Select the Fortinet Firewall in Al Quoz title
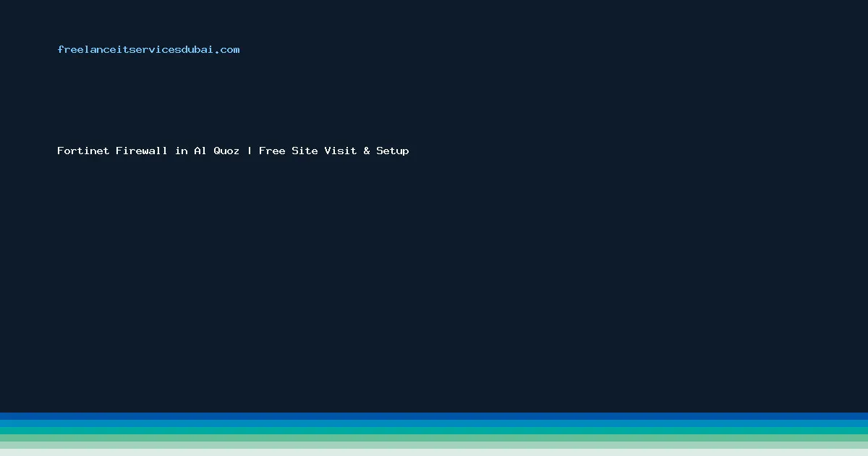Screen dimensions: 868x456 [x=233, y=151]
